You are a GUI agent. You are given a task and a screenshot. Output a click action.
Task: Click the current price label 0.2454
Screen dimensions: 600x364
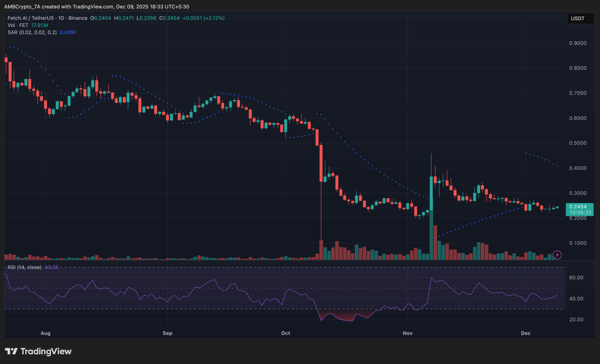pyautogui.click(x=578, y=207)
